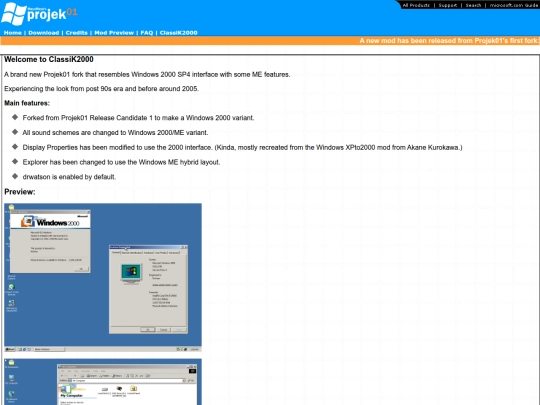The image size is (540, 405).
Task: Go to the Home link
Action: [x=13, y=33]
